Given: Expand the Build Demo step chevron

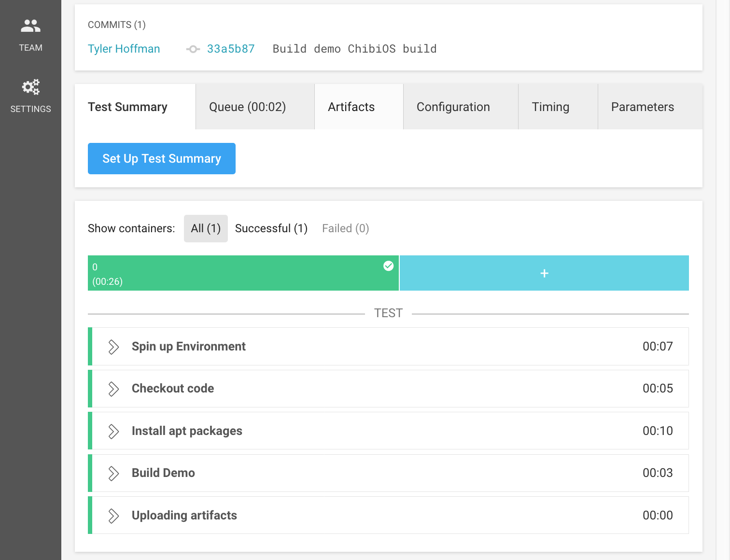Looking at the screenshot, I should tap(113, 474).
